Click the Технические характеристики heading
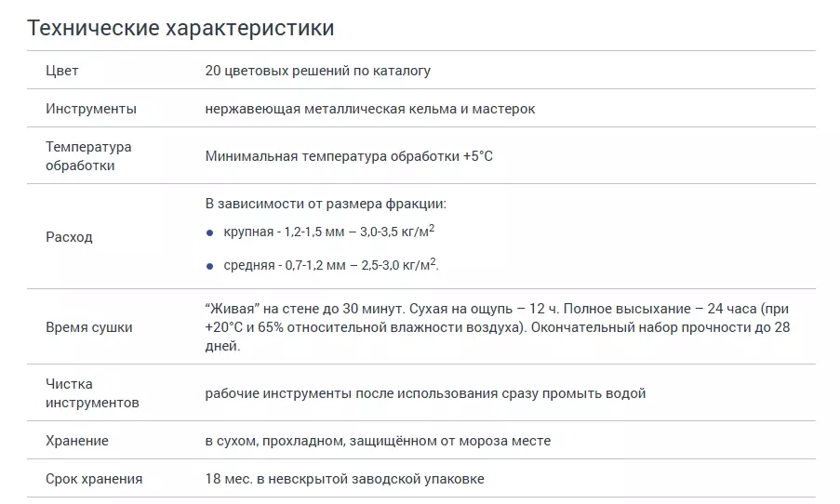840x504 pixels. [x=180, y=28]
